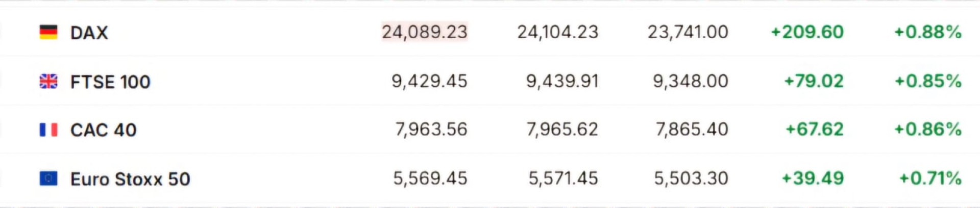Select the FTSE 100 low value 9,348.00

[691, 81]
